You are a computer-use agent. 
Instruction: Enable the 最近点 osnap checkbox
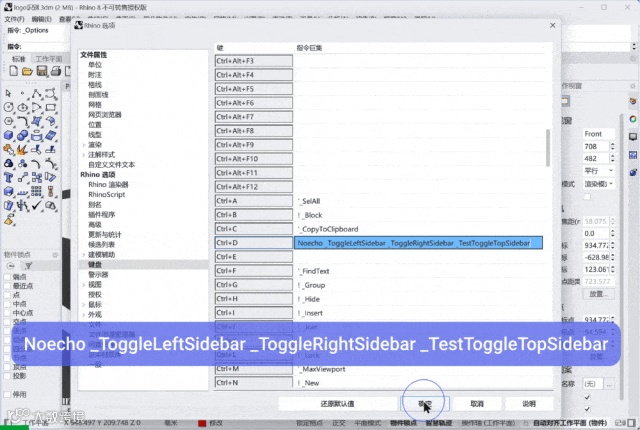pyautogui.click(x=7, y=286)
